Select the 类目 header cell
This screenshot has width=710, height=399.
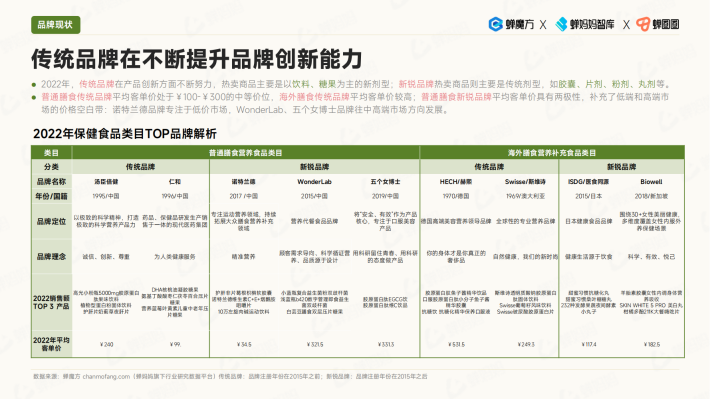[x=51, y=153]
